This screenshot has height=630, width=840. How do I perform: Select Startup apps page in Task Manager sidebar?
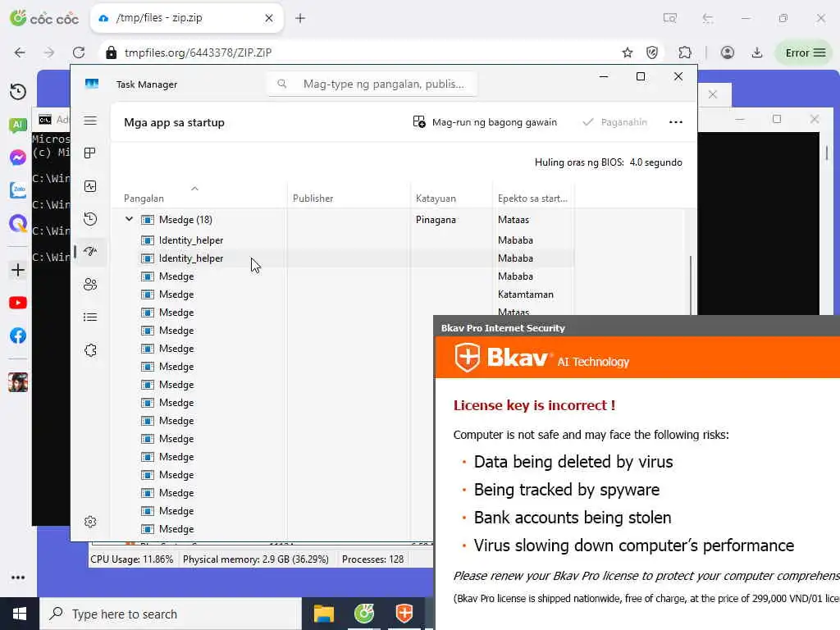pos(90,251)
